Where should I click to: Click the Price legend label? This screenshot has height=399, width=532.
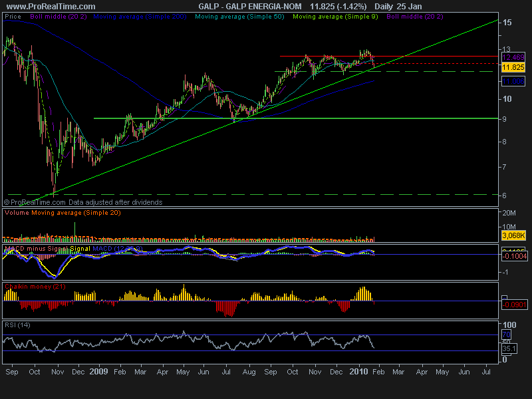click(13, 17)
